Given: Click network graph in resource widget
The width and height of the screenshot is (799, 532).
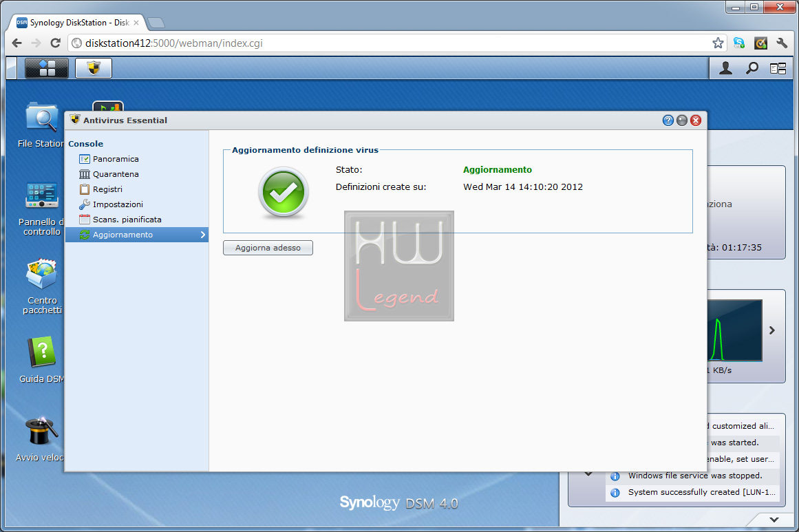Looking at the screenshot, I should point(735,330).
